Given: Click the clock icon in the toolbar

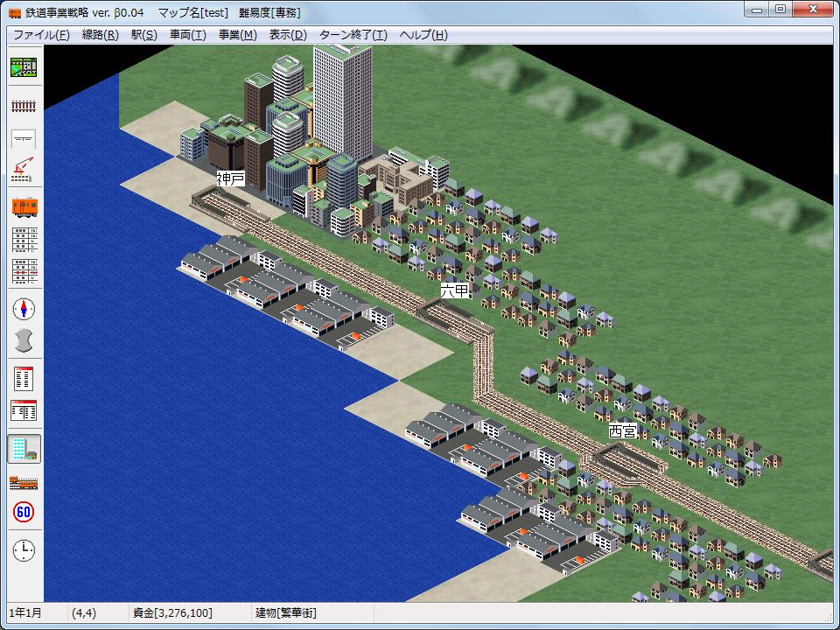Looking at the screenshot, I should tap(24, 550).
